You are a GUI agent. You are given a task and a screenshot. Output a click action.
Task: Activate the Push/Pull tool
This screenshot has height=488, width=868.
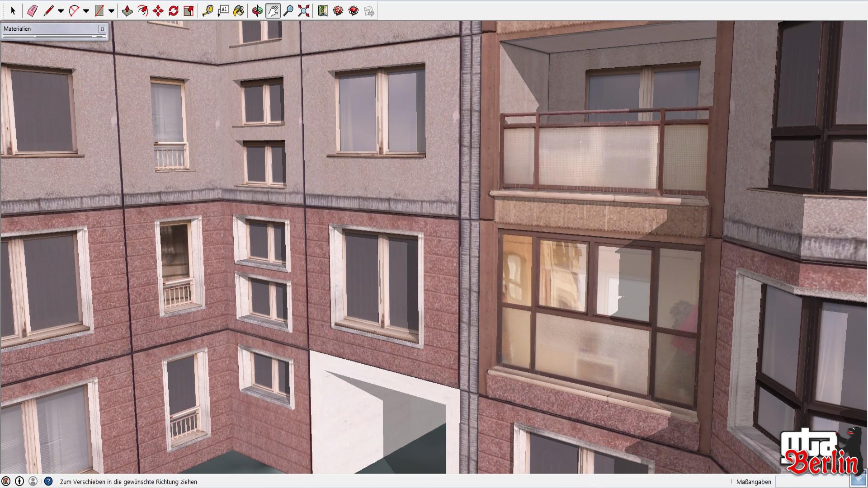click(x=127, y=11)
